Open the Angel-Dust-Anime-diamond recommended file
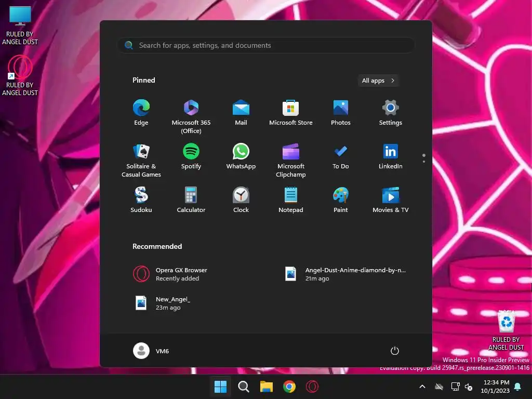 (347, 274)
